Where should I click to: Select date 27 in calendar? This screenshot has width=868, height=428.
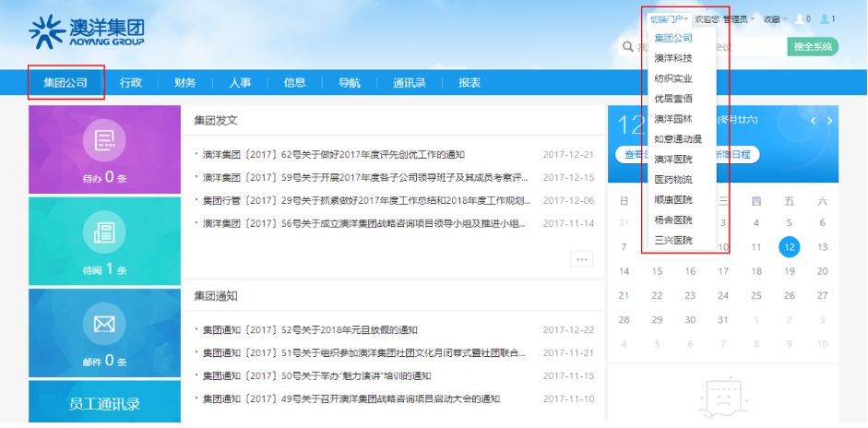point(823,296)
